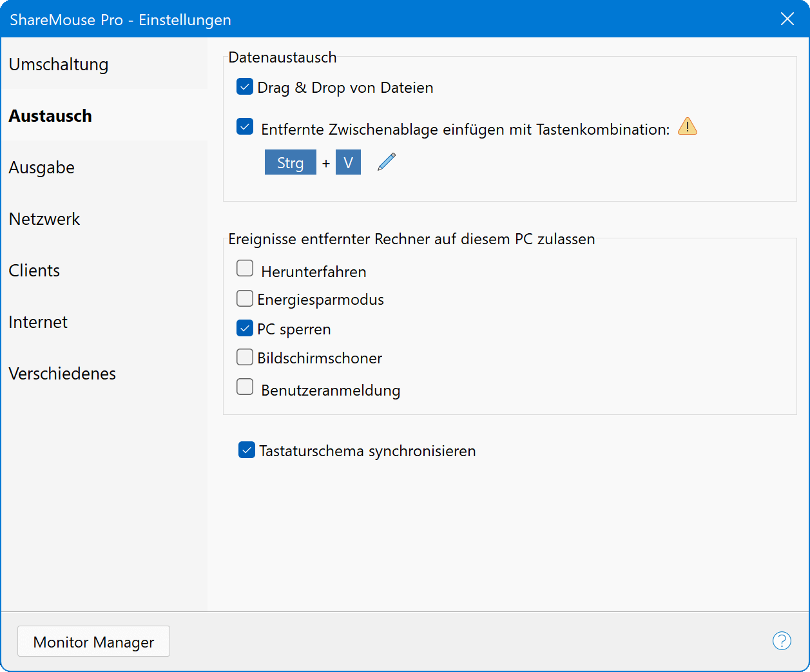Click the Strg key button
Viewport: 810px width, 672px height.
tap(291, 162)
